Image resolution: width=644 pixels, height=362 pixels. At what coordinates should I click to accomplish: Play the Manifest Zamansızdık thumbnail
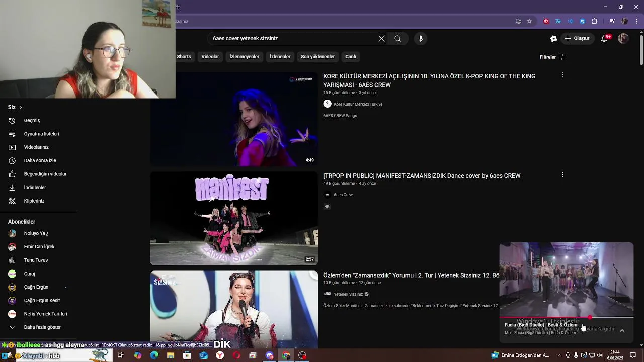pyautogui.click(x=234, y=218)
